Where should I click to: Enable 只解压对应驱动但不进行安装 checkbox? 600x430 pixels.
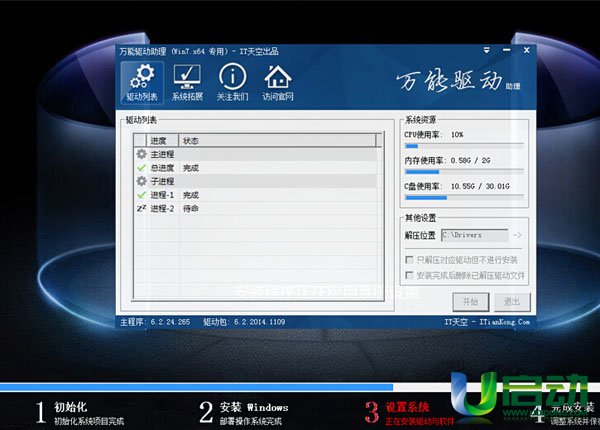pos(409,260)
